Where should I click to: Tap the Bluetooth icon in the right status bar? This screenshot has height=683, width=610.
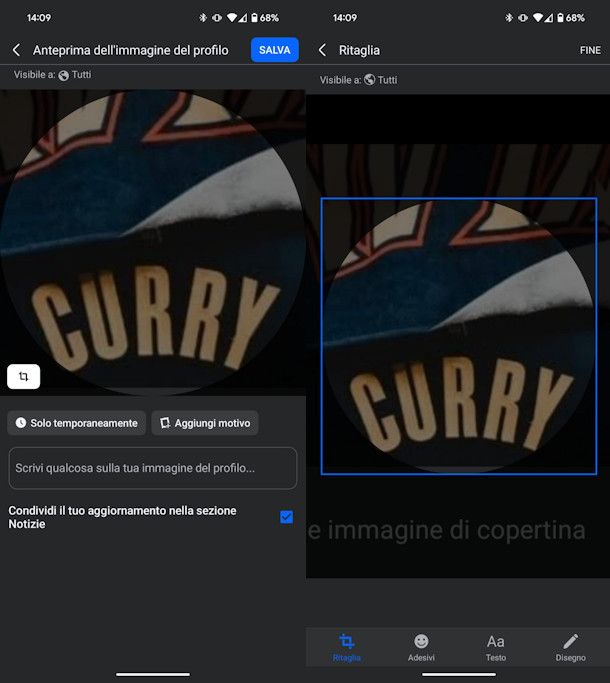(508, 18)
